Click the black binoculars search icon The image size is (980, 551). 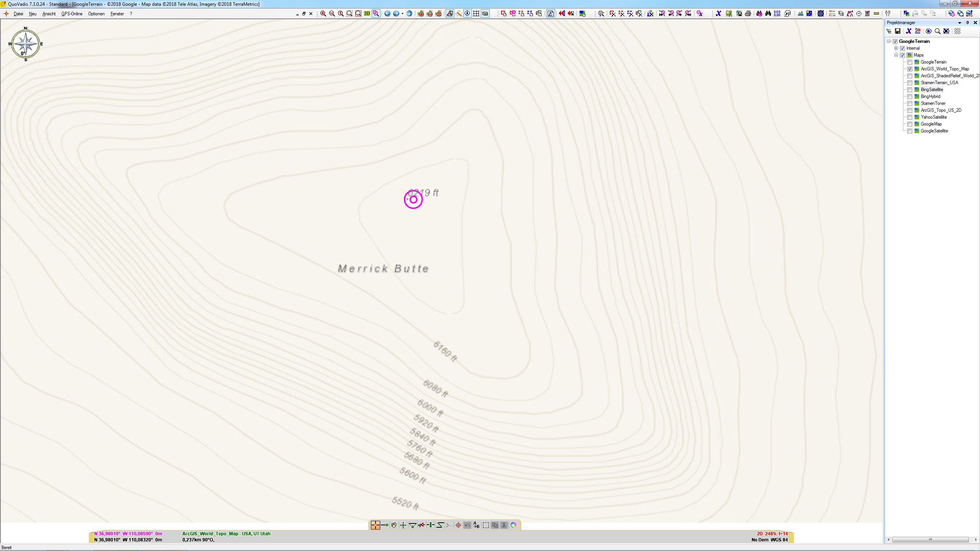768,14
